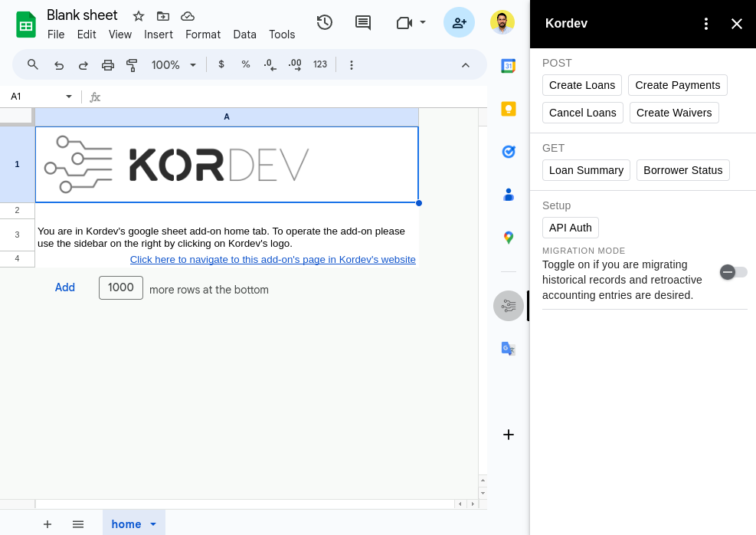Start a video call meeting

[x=404, y=23]
